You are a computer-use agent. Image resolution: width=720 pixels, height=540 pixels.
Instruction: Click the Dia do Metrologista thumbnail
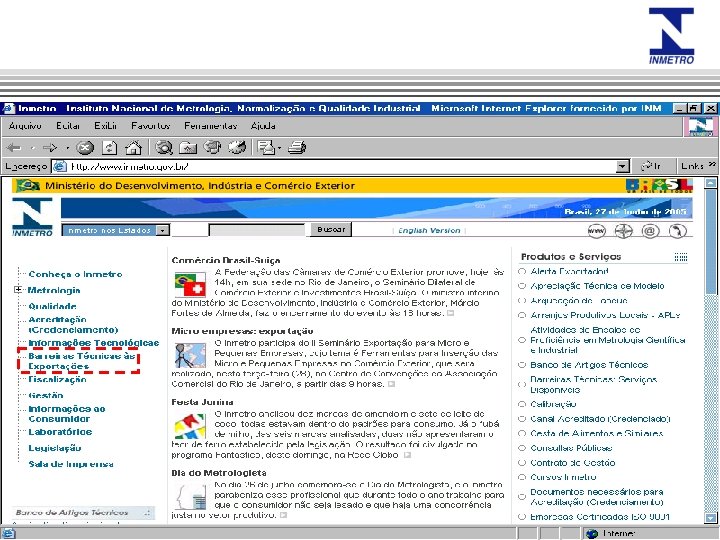coord(190,497)
